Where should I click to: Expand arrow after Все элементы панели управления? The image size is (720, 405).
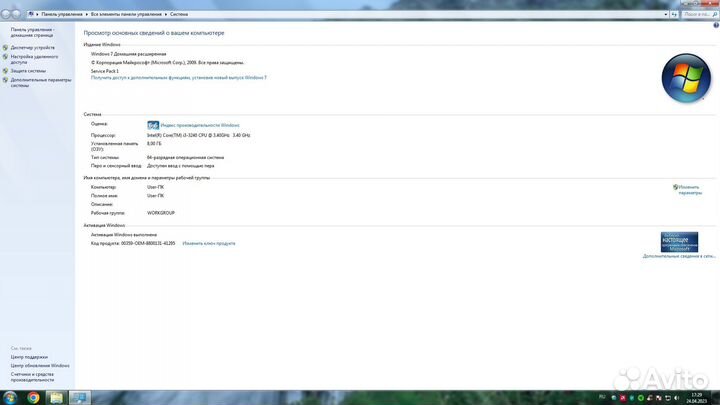click(165, 15)
